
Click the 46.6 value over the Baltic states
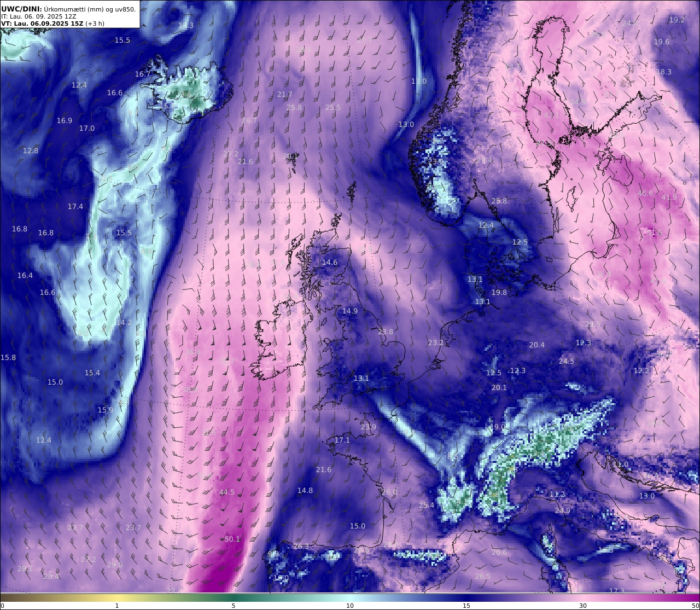645,193
